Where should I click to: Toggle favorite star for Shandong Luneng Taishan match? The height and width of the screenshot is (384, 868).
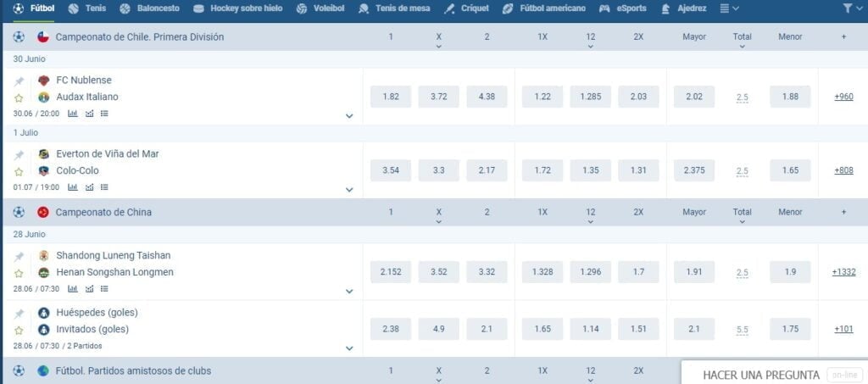(19, 273)
